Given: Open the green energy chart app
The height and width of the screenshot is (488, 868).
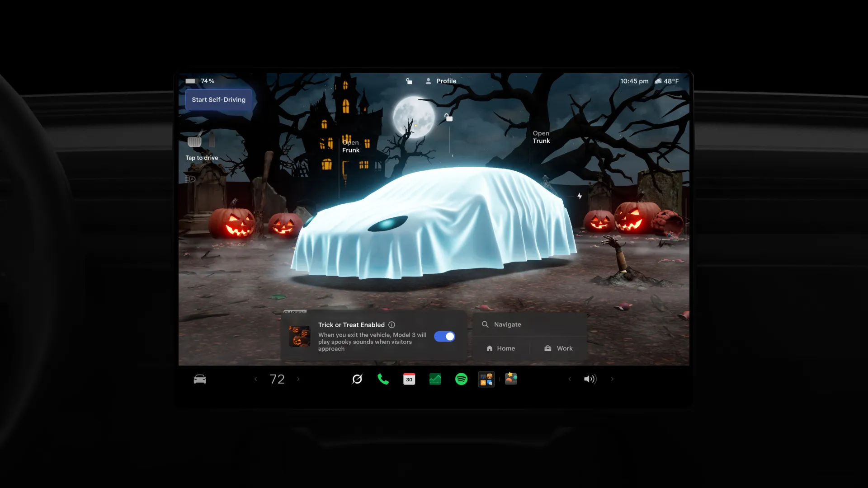Looking at the screenshot, I should coord(435,379).
